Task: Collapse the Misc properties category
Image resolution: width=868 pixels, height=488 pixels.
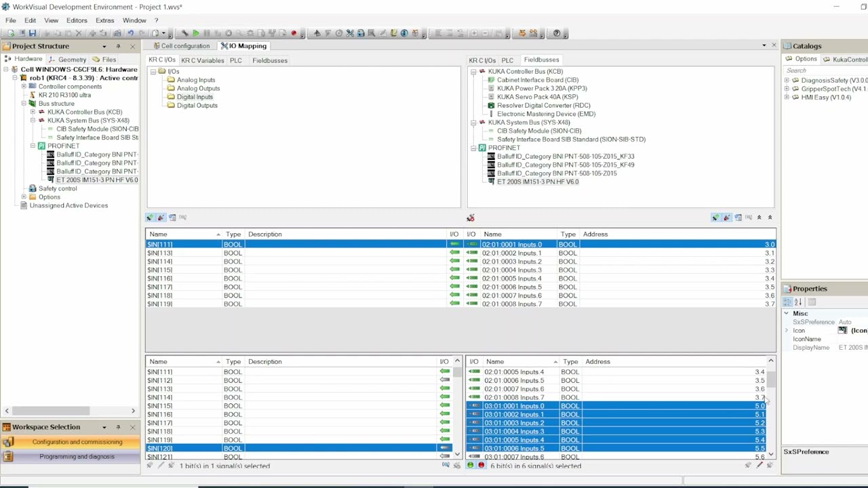Action: pyautogui.click(x=787, y=314)
